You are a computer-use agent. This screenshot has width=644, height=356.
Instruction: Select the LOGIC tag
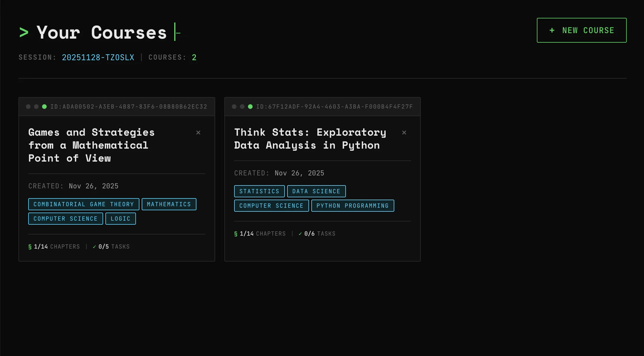(x=120, y=218)
